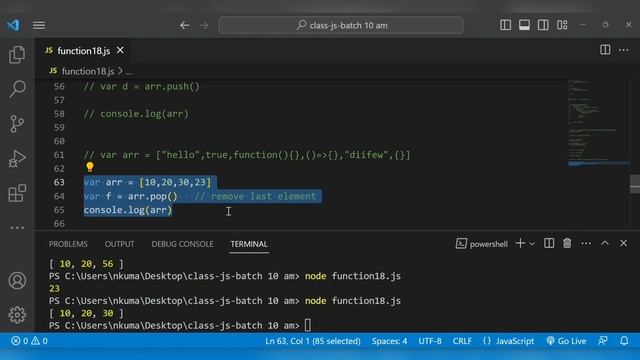The image size is (640, 360).
Task: Click the minimap code overview
Action: point(598,122)
